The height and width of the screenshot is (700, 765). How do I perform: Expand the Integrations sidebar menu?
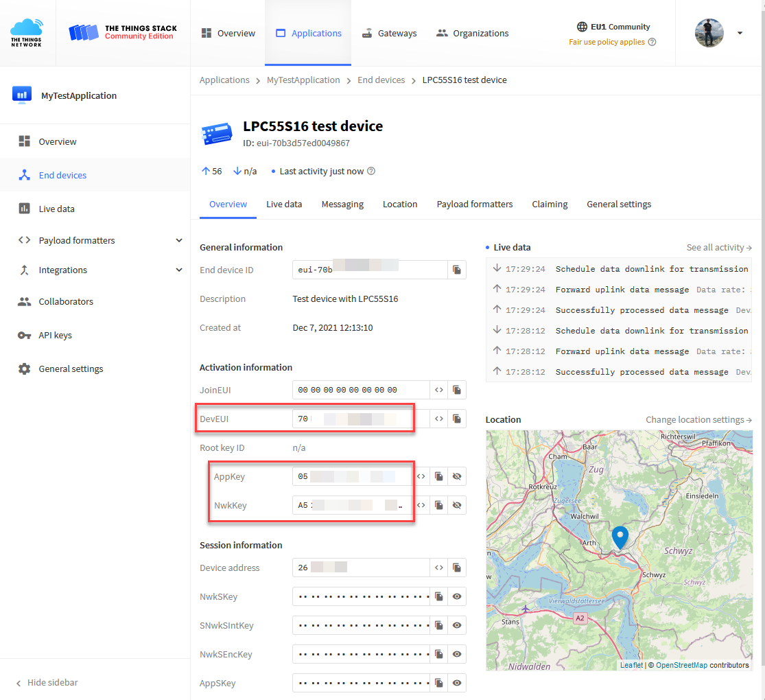pos(179,270)
